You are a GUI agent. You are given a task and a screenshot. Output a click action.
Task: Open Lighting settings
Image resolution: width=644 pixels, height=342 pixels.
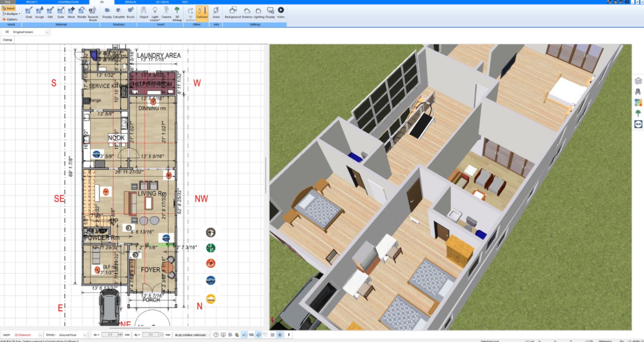pyautogui.click(x=259, y=13)
